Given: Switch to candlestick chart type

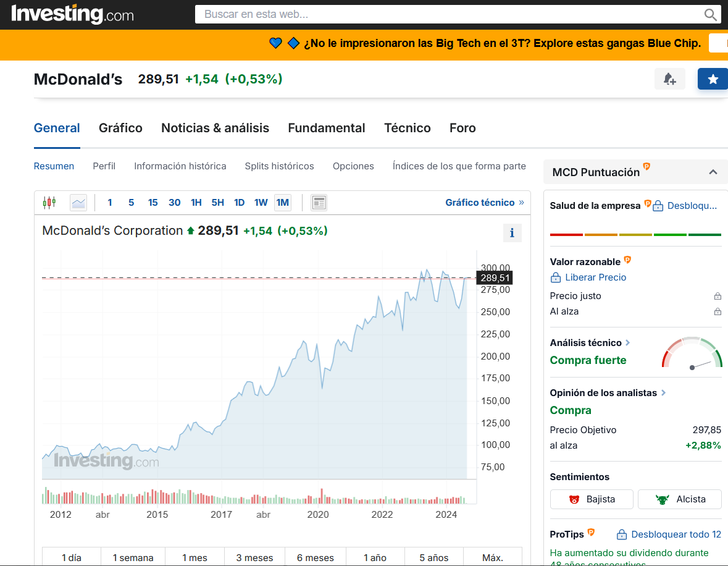Looking at the screenshot, I should tap(49, 203).
